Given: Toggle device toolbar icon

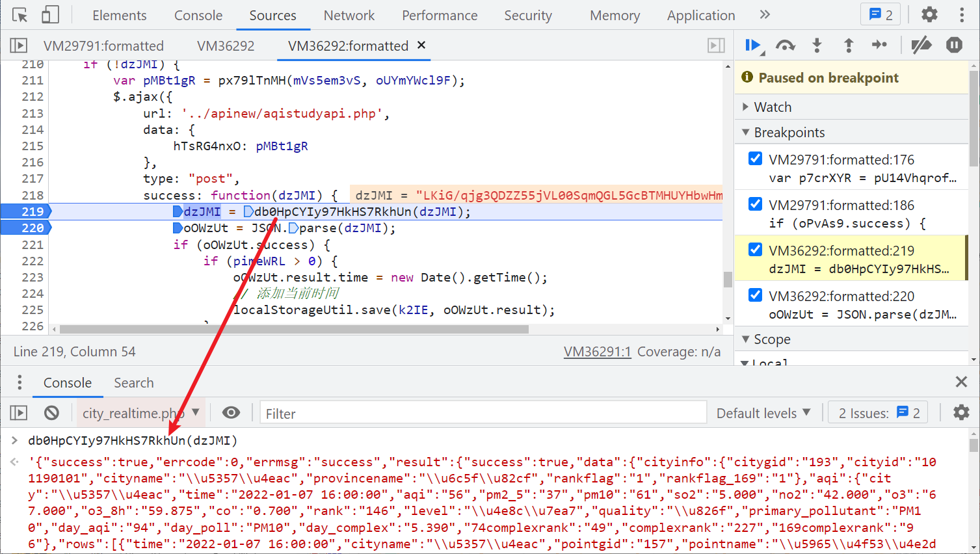Looking at the screenshot, I should (x=50, y=15).
